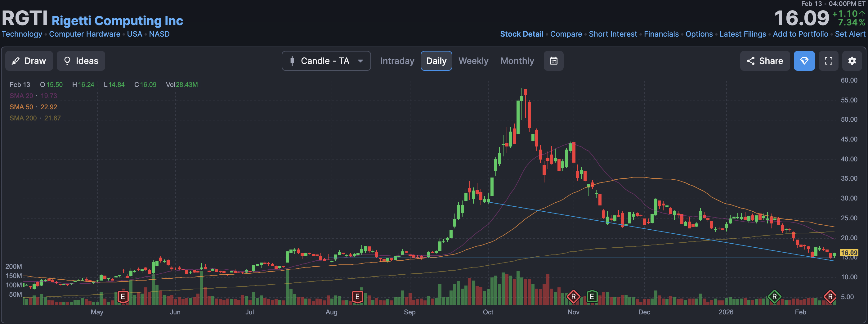Click the Rigetti Computing Inc company name
Screen dimensions: 868x324
tap(117, 20)
